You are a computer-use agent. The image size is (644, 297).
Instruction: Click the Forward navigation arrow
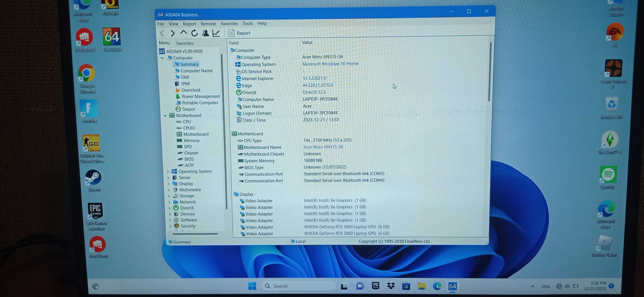[x=172, y=33]
